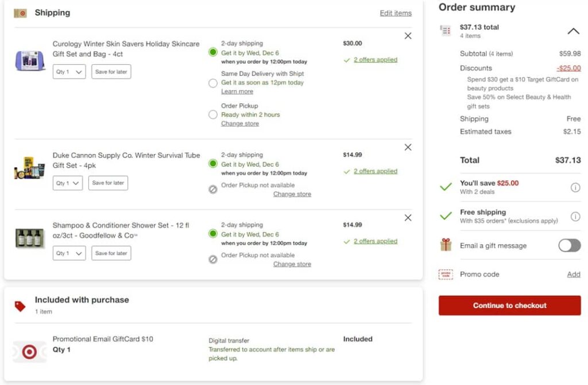
Task: Show free shipping info details
Action: tap(575, 216)
